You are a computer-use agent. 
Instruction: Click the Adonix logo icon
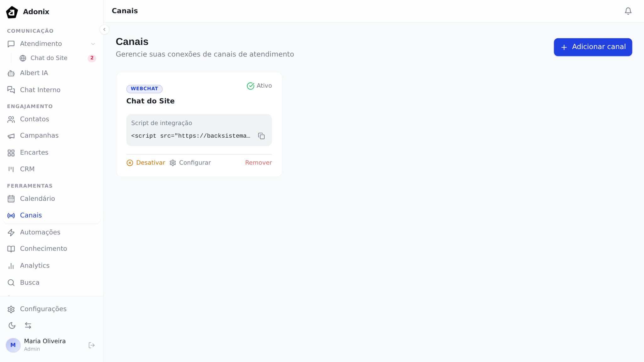coord(12,12)
